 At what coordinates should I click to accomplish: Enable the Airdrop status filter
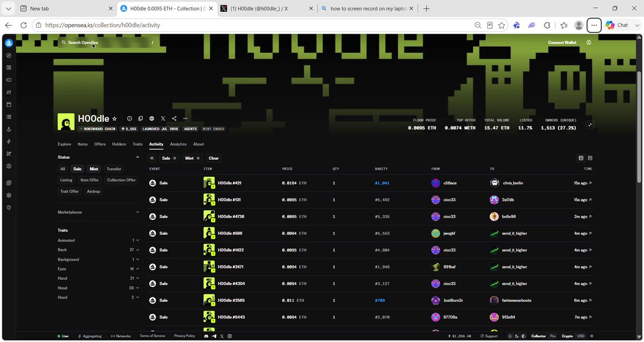pos(93,191)
